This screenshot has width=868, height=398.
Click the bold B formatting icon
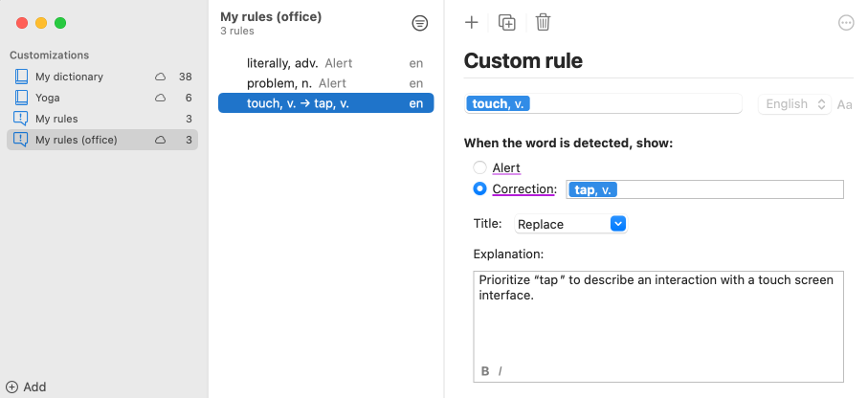(x=485, y=371)
